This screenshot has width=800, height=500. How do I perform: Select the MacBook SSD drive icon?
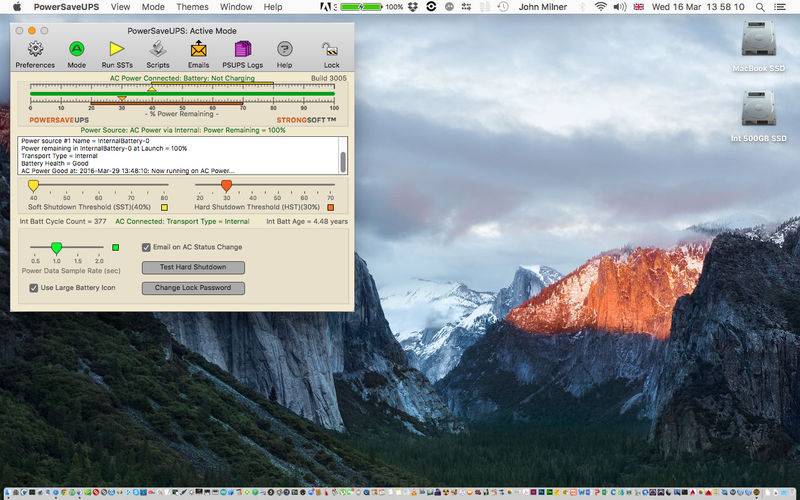pos(759,39)
